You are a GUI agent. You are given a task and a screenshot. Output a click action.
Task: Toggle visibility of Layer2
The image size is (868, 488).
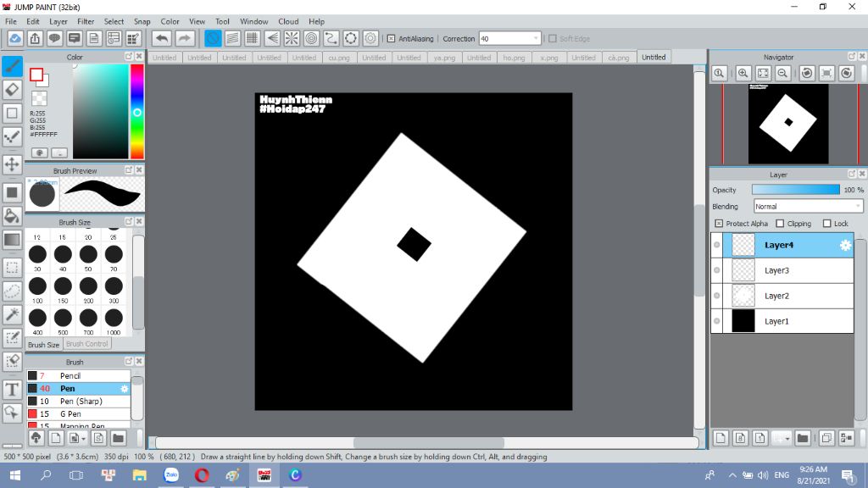[717, 296]
